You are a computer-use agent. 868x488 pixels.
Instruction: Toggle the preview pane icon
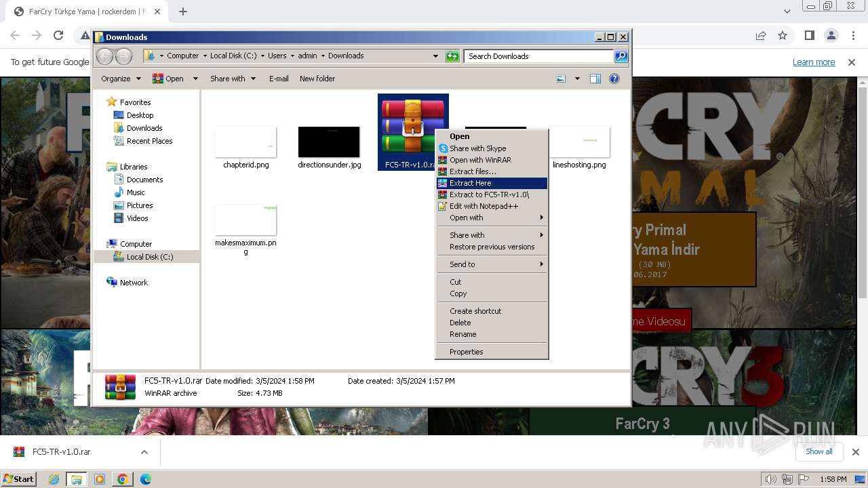[595, 79]
